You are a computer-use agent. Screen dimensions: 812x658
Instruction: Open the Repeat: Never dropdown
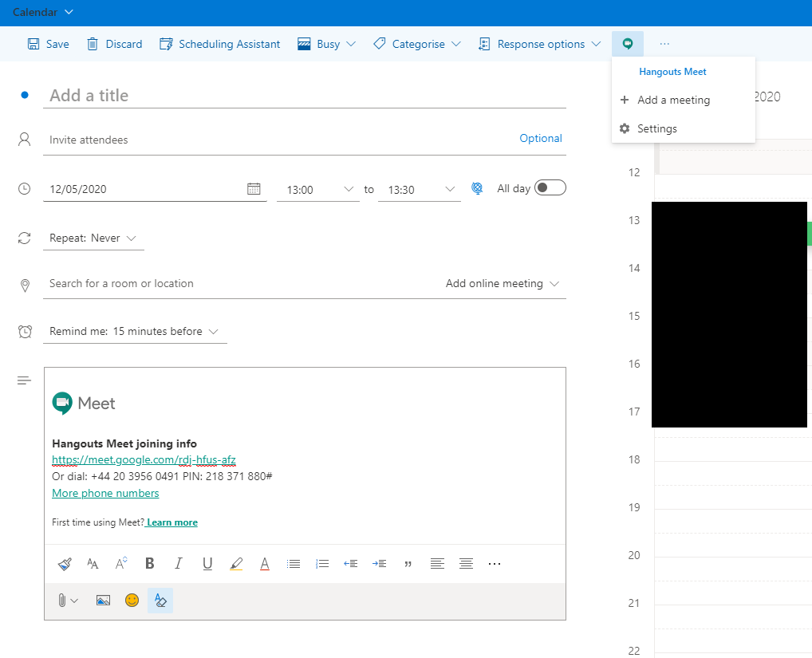(x=93, y=238)
